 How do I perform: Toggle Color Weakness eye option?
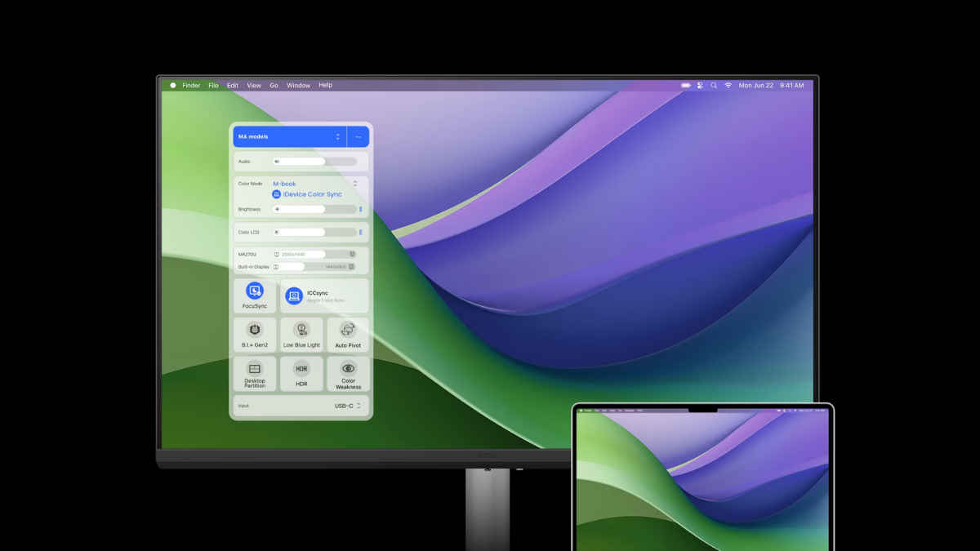point(348,369)
